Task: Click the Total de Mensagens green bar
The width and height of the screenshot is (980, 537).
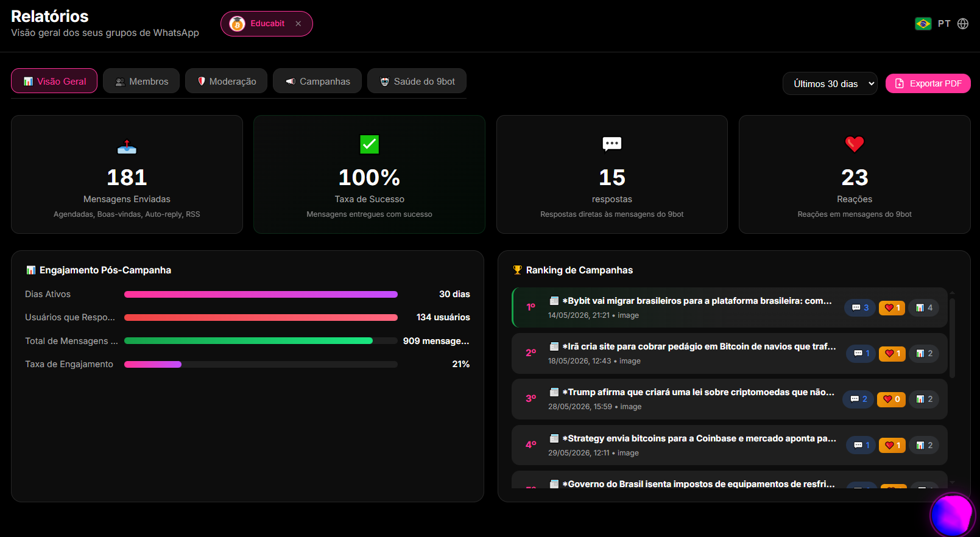Action: coord(261,341)
